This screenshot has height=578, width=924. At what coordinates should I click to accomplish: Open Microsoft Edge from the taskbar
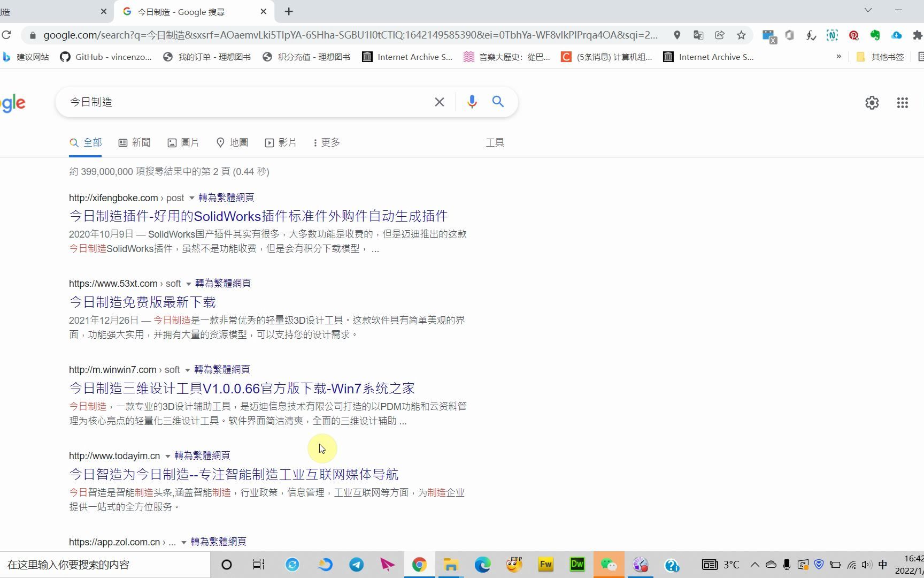482,565
